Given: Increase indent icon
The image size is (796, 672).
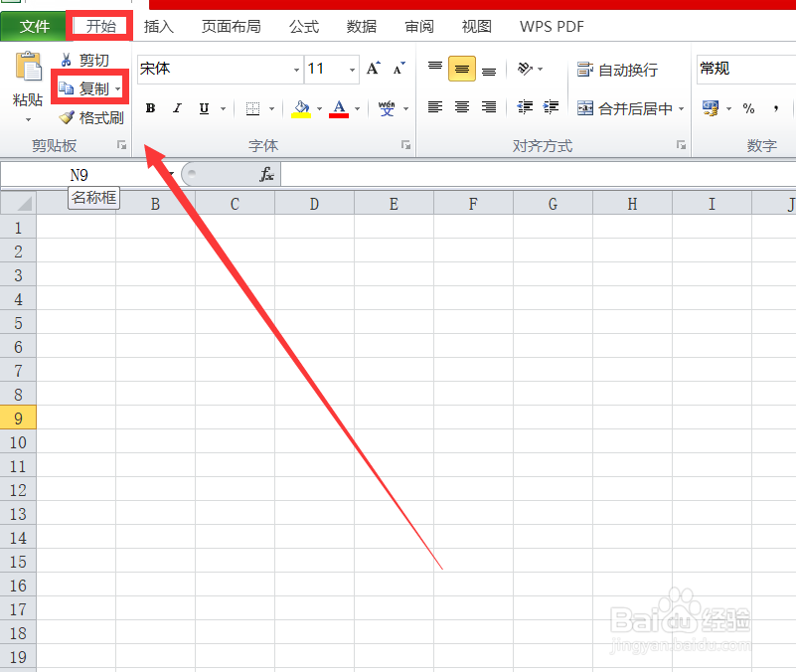Looking at the screenshot, I should click(551, 107).
